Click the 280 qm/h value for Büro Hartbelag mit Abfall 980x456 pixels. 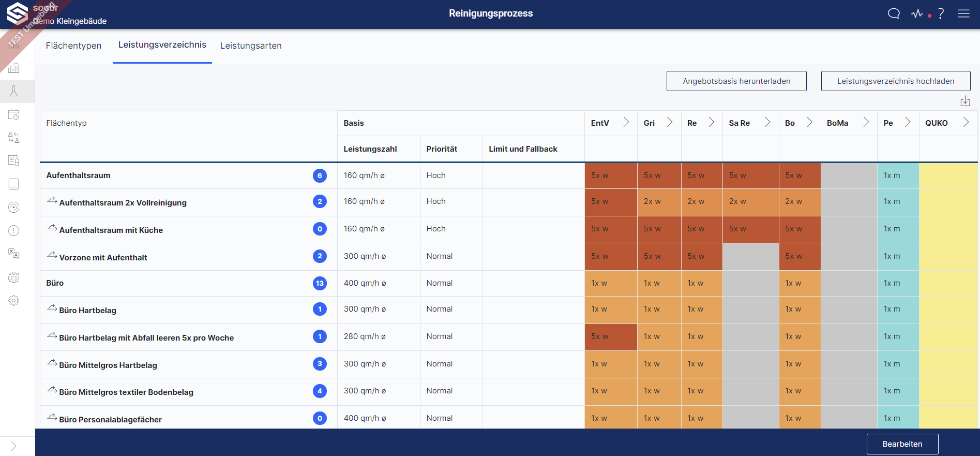click(365, 336)
